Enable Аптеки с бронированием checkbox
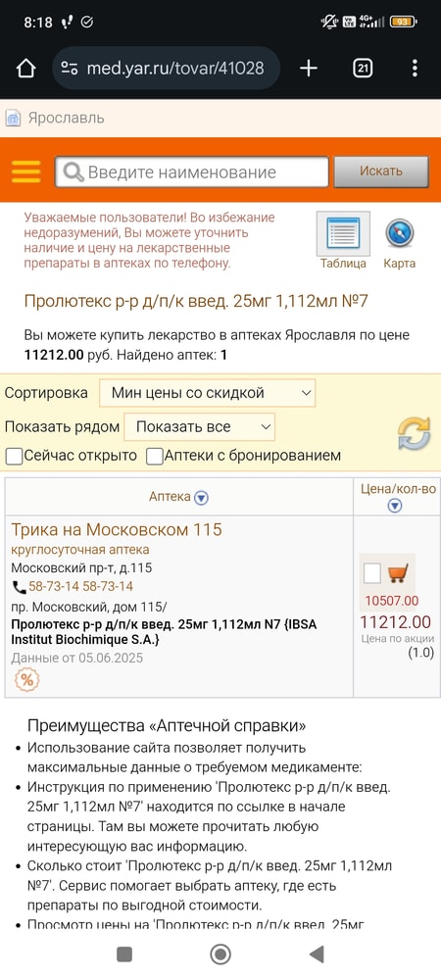The height and width of the screenshot is (980, 441). click(x=154, y=457)
